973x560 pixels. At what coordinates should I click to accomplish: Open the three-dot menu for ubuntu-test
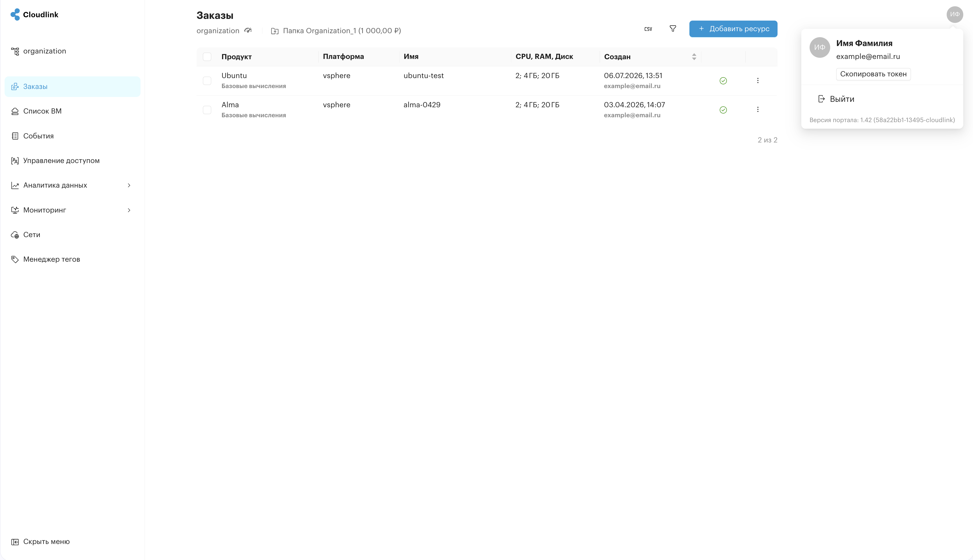coord(758,81)
